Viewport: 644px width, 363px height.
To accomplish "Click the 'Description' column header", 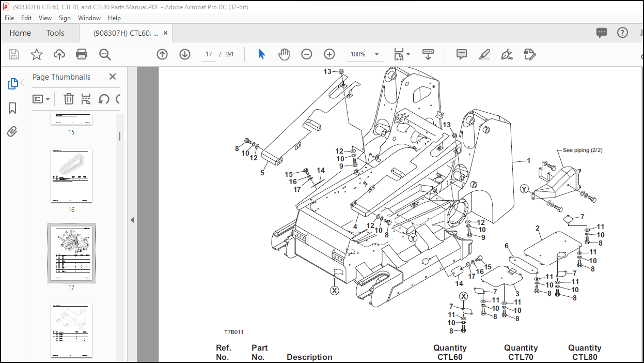I will click(309, 357).
